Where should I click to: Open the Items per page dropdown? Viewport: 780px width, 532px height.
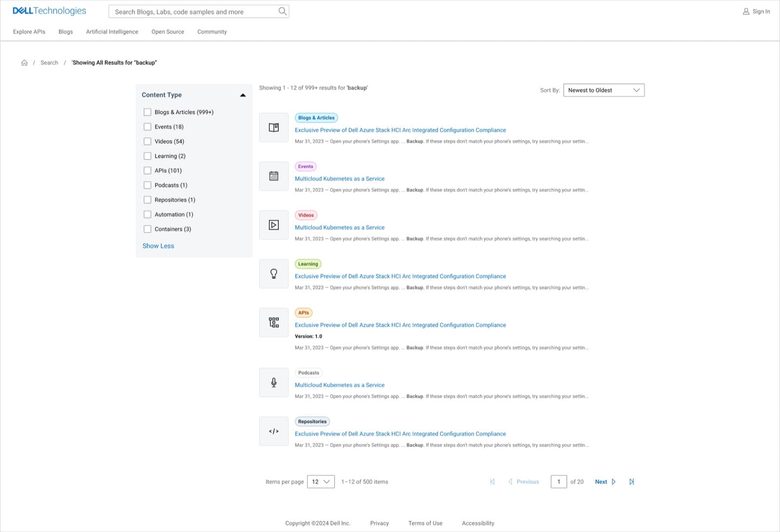[x=321, y=482]
